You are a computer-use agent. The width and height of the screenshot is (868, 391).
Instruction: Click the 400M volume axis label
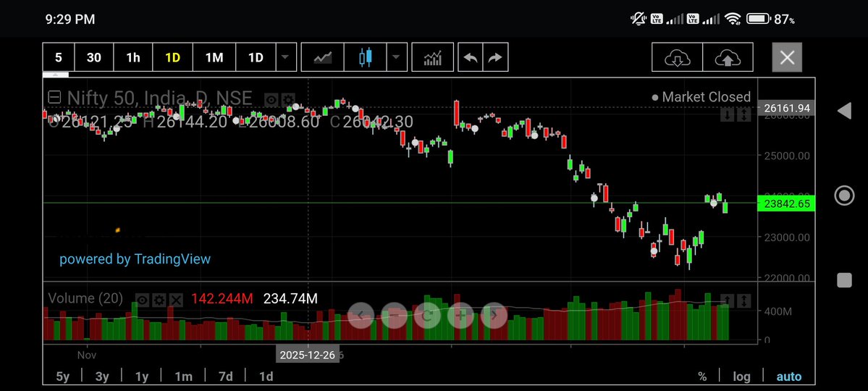point(778,312)
